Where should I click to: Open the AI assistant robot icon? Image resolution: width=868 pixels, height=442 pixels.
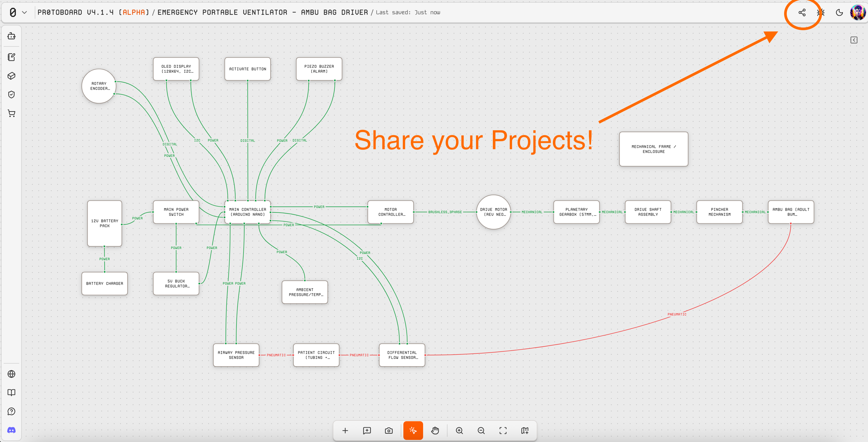tap(11, 36)
